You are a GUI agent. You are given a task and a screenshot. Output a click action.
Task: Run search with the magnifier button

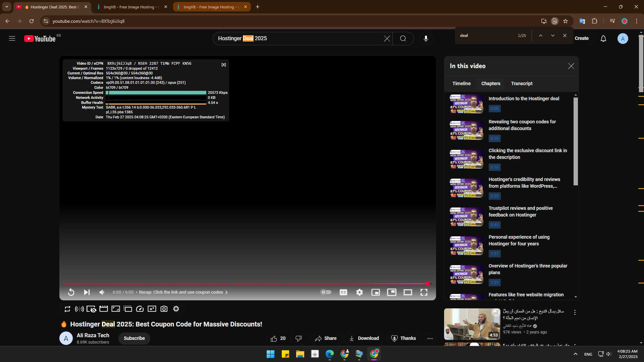[403, 39]
